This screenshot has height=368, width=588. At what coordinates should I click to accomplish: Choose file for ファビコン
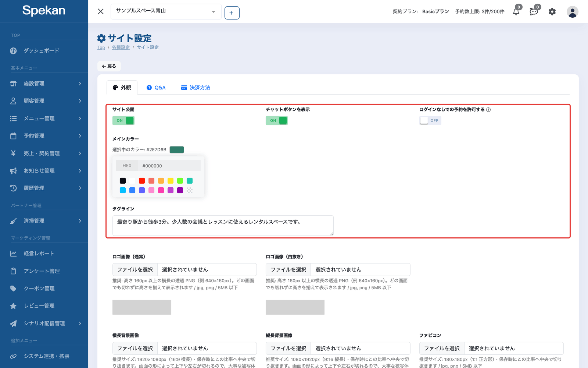coord(442,348)
